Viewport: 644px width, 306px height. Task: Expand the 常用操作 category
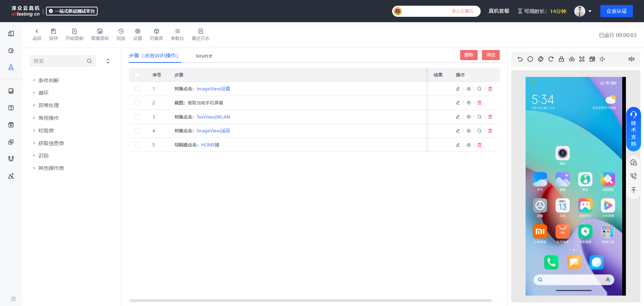[x=34, y=118]
